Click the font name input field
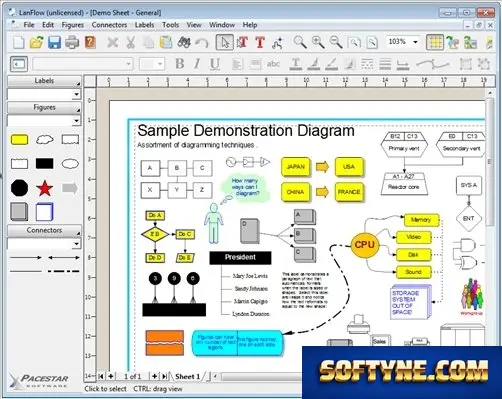 tap(82, 64)
